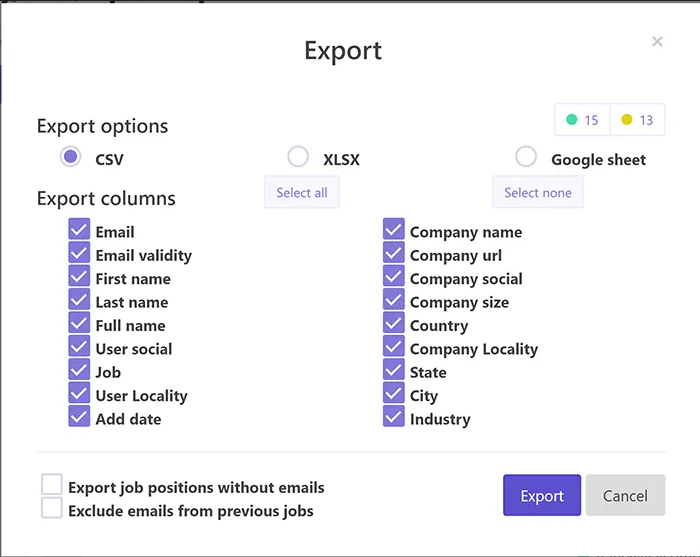Viewport: 700px width, 557px height.
Task: Toggle the Add date checkbox
Action: [79, 418]
